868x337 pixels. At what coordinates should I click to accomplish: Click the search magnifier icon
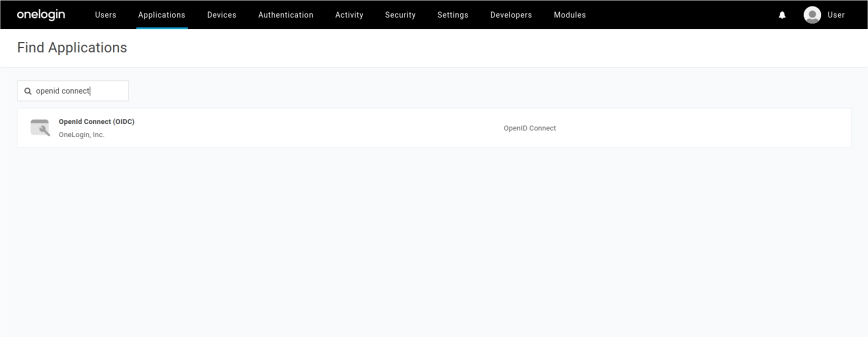pyautogui.click(x=28, y=91)
